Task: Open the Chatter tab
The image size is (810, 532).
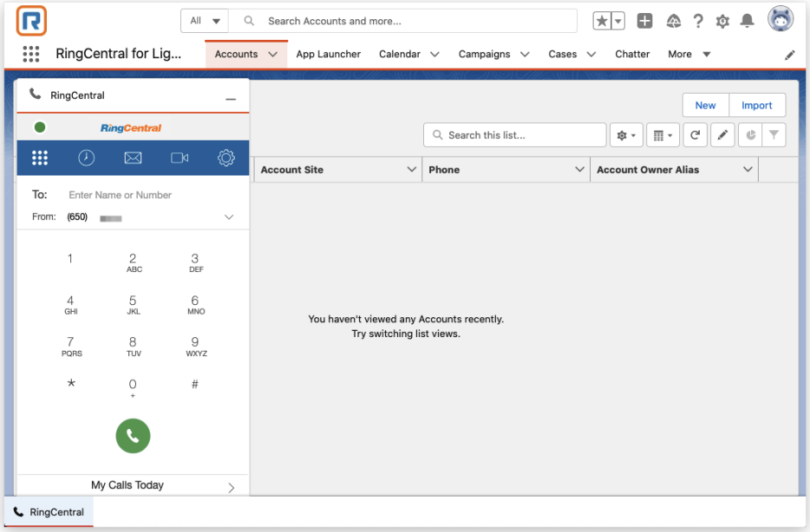Action: click(x=631, y=55)
